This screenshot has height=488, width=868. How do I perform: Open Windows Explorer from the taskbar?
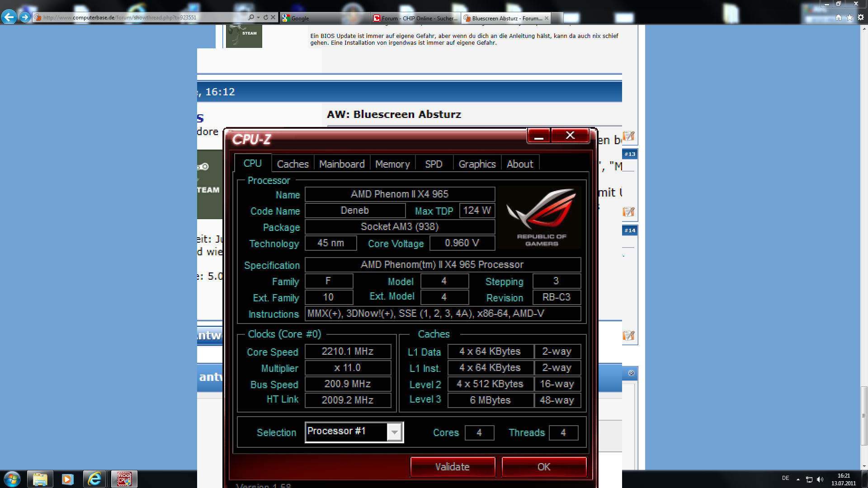pos(40,479)
